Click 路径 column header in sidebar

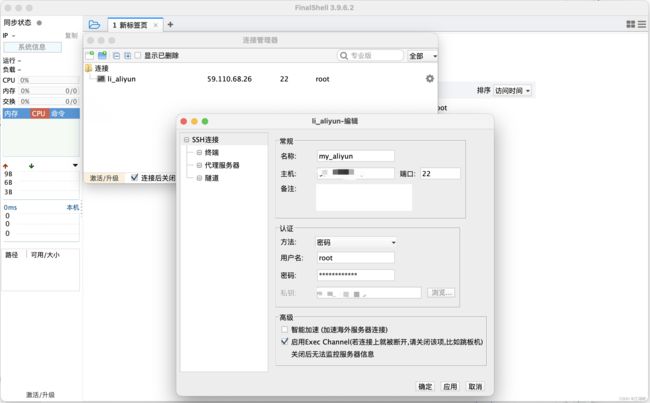point(12,255)
